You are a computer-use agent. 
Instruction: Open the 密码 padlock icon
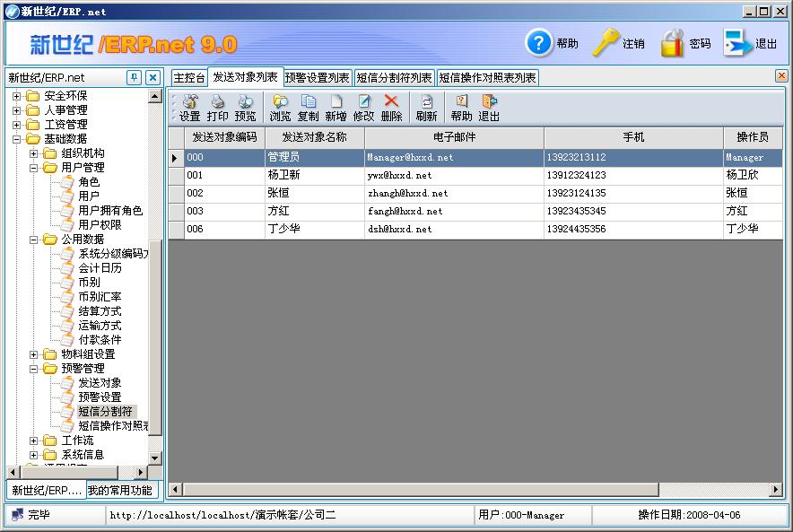click(x=673, y=43)
